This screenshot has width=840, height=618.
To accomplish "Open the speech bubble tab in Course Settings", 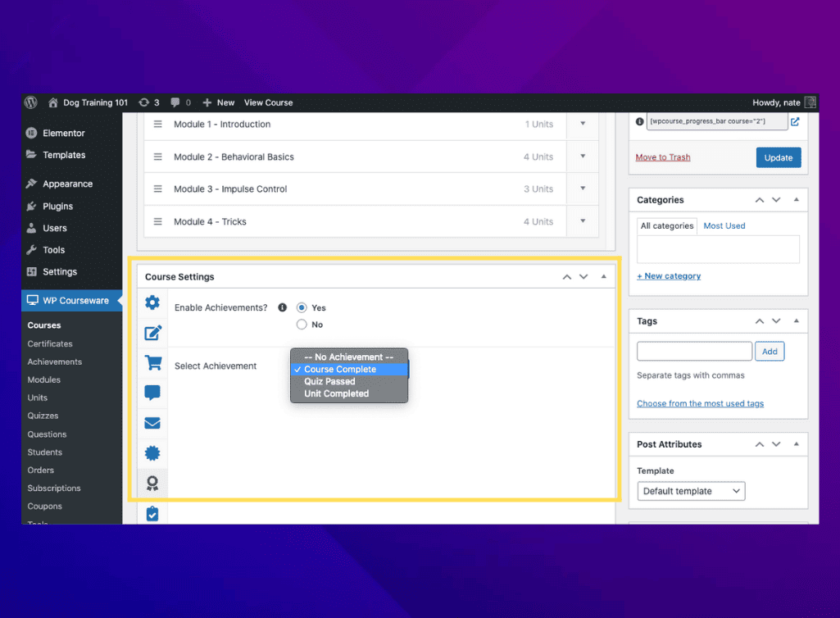I will [x=152, y=393].
